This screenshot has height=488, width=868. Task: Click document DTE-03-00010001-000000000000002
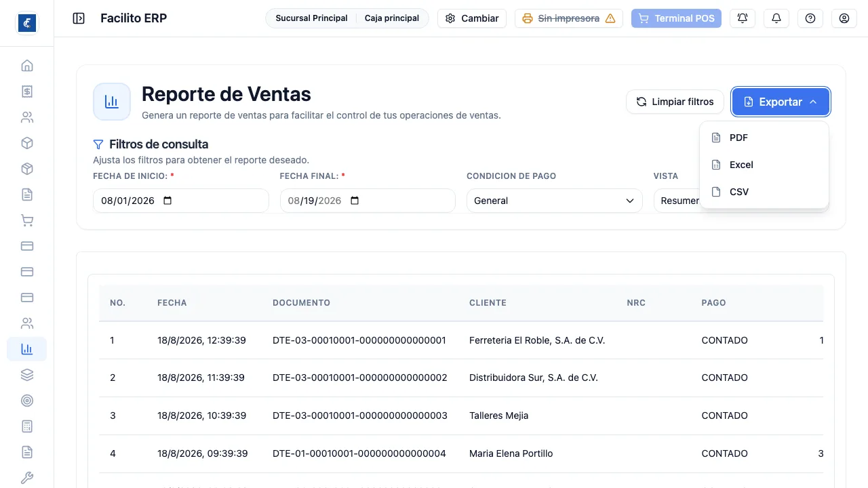(360, 378)
